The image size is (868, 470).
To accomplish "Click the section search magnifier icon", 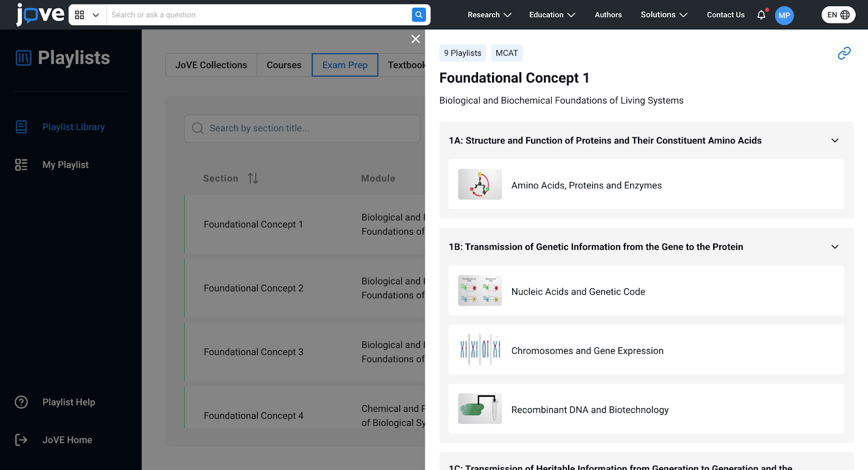I will (198, 128).
